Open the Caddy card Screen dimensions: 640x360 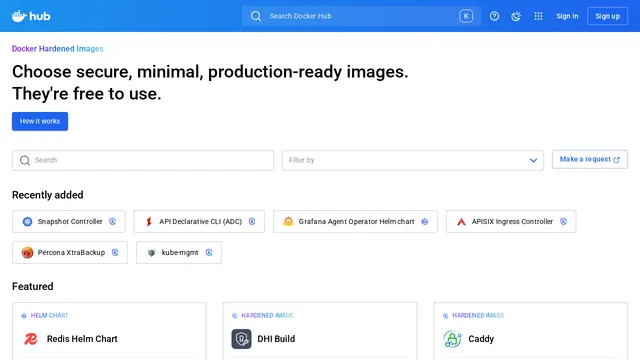531,331
